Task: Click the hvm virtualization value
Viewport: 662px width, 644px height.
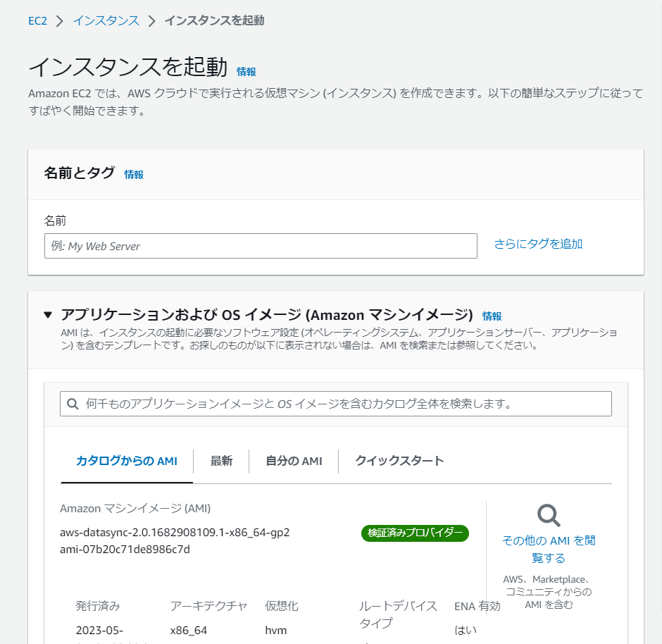Action: pos(275,631)
